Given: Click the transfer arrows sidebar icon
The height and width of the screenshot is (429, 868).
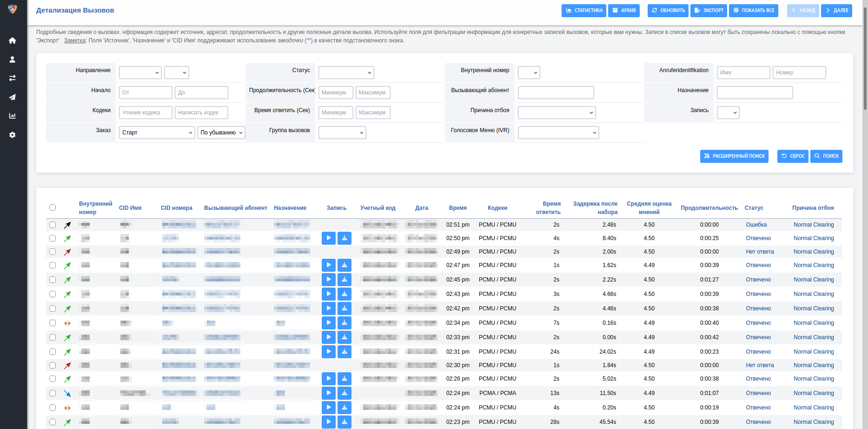Looking at the screenshot, I should (x=13, y=78).
